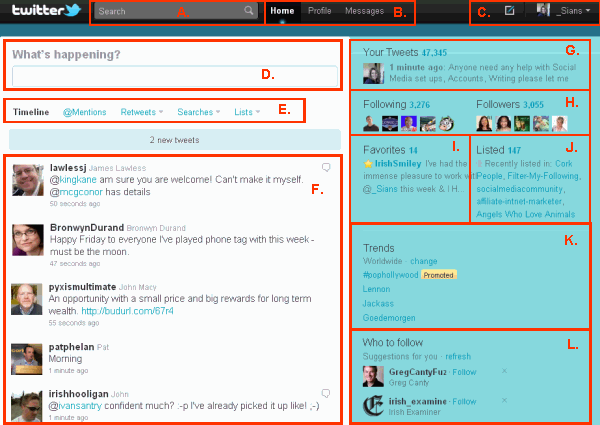Open conversation bubble on lawlessj tweet

point(326,167)
